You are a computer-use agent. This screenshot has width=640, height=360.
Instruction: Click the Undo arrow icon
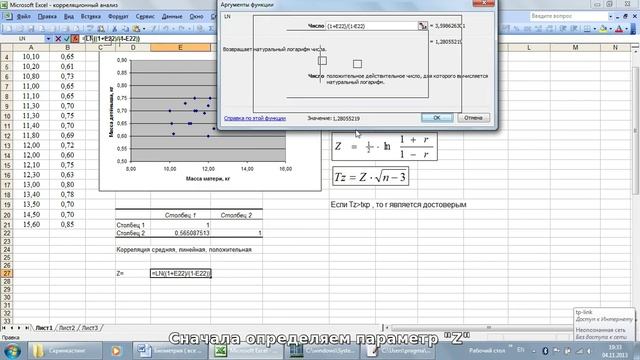[x=166, y=29]
